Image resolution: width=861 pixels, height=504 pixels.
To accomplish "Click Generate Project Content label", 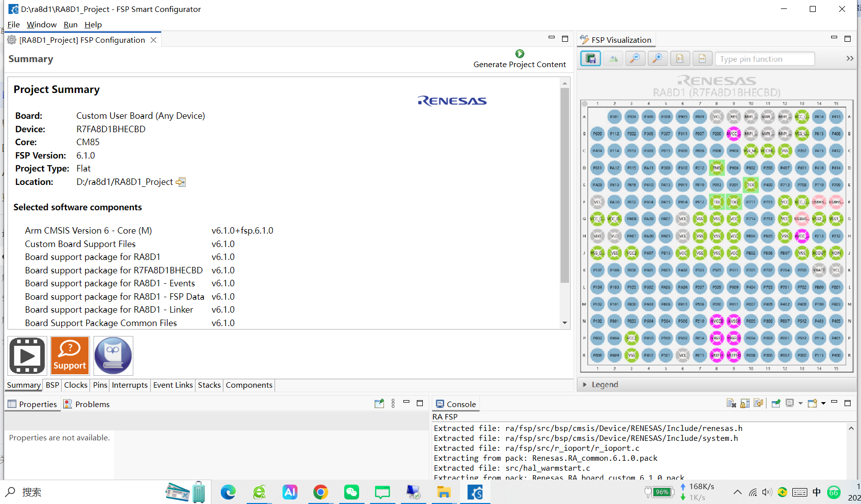I will click(x=519, y=65).
